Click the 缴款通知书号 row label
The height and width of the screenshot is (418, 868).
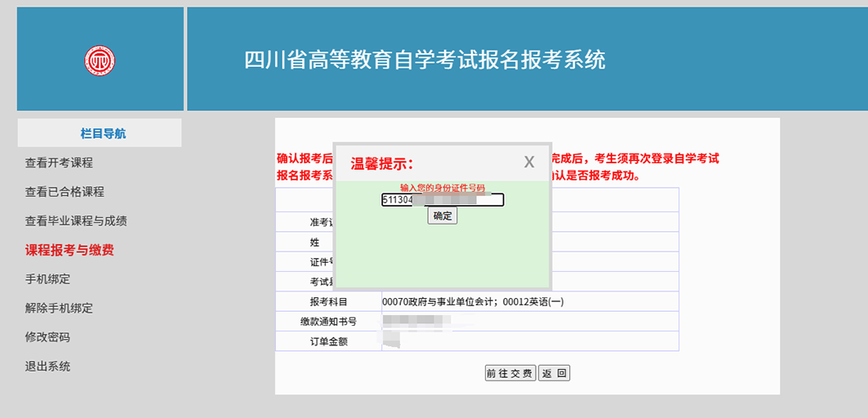click(328, 322)
